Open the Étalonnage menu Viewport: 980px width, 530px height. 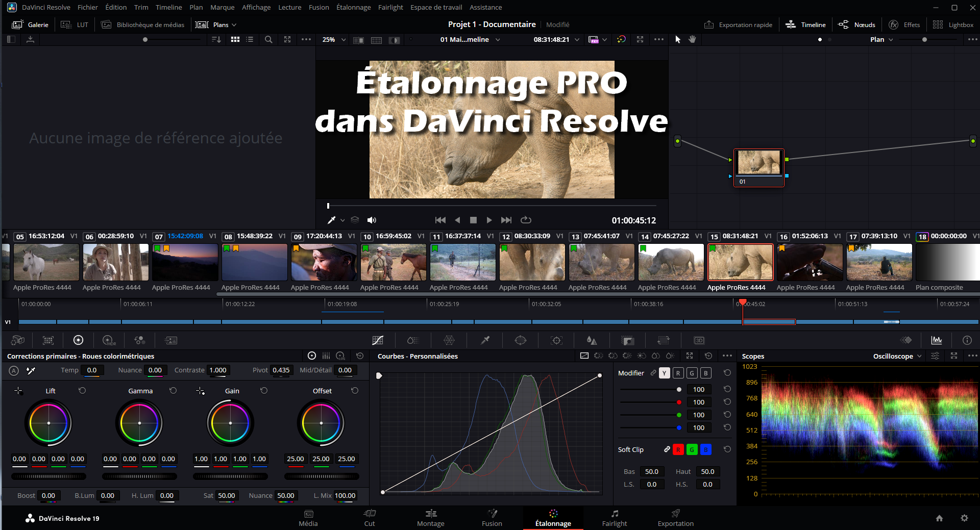(x=354, y=7)
